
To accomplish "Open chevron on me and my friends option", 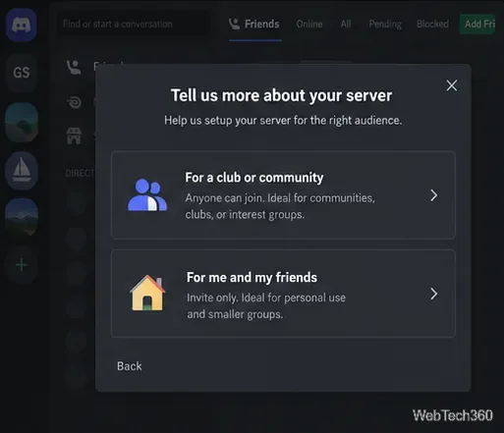I will pyautogui.click(x=434, y=294).
